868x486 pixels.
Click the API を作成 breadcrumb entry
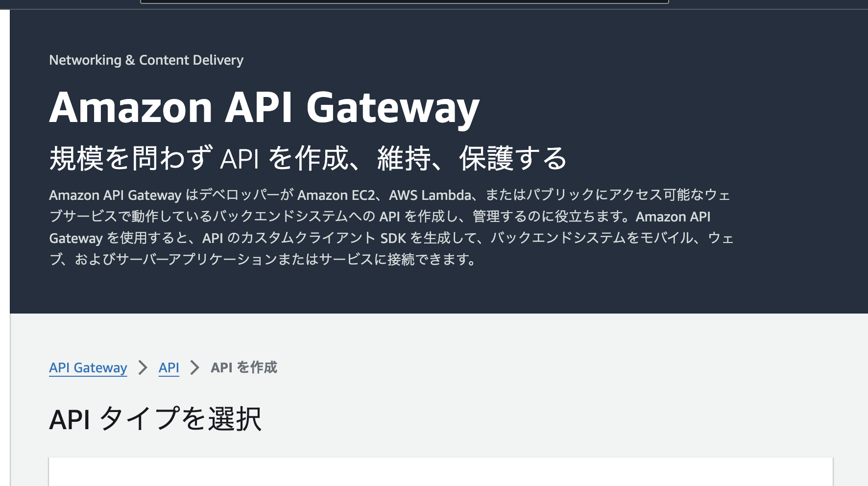pyautogui.click(x=243, y=367)
